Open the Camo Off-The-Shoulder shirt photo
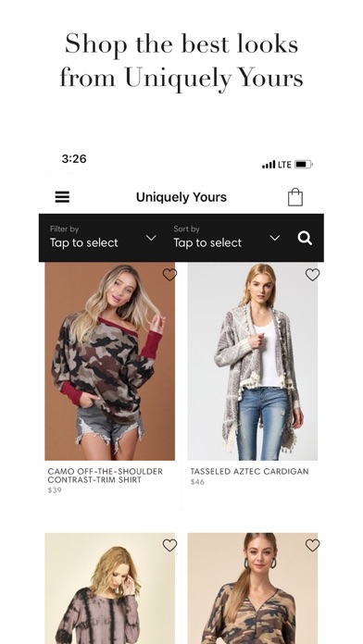This screenshot has height=644, width=363. pyautogui.click(x=110, y=362)
